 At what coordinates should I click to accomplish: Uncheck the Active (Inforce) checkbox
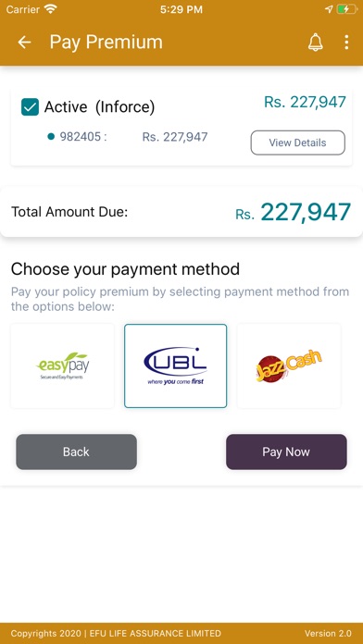(x=30, y=107)
